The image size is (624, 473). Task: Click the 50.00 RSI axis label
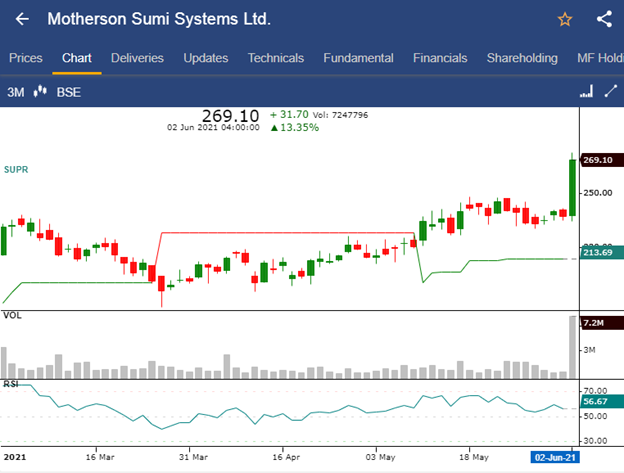pos(595,417)
